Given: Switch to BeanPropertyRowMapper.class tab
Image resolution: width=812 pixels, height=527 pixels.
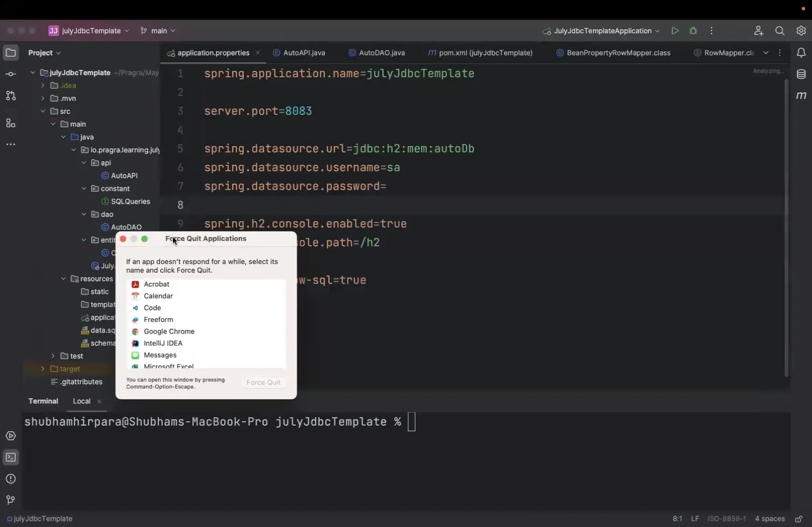Looking at the screenshot, I should coord(613,53).
